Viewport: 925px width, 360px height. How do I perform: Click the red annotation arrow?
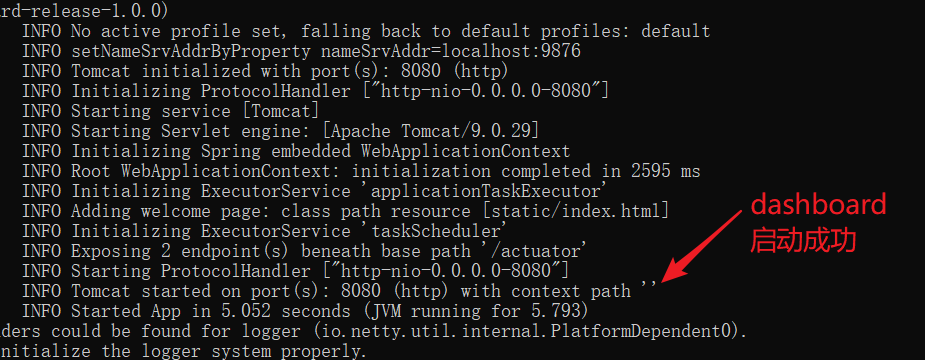coord(702,245)
